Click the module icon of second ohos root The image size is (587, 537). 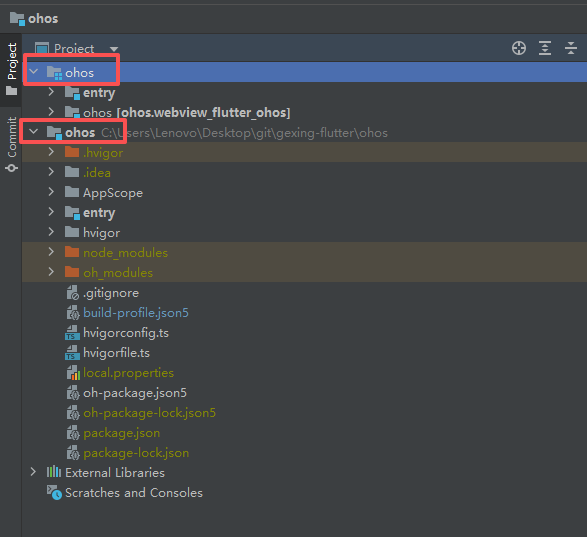(54, 133)
